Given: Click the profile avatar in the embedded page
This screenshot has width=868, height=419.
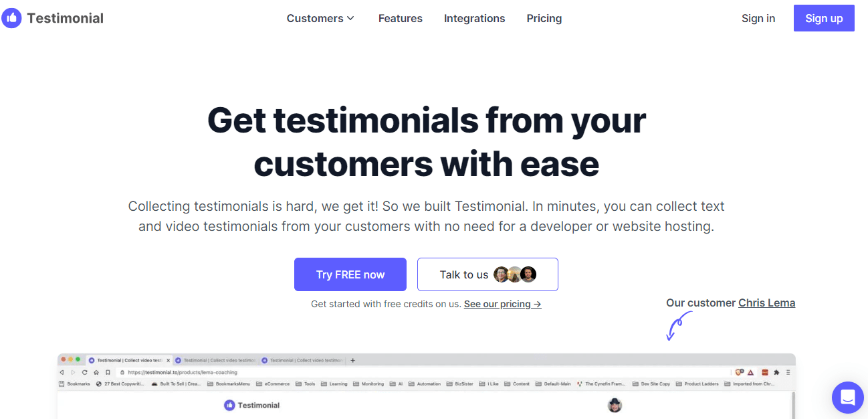Looking at the screenshot, I should (615, 405).
